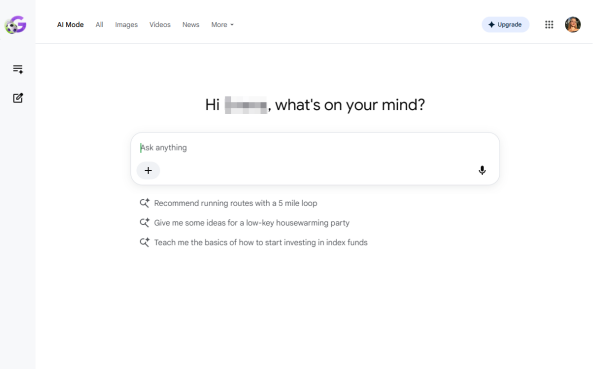The height and width of the screenshot is (369, 600).
Task: Click the Google logo
Action: click(16, 25)
